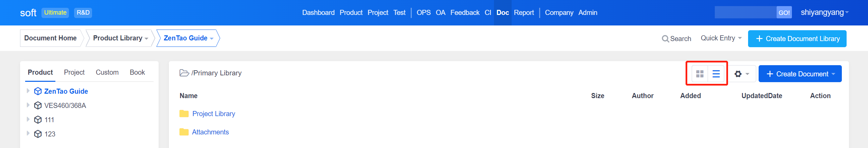Switch to grid view icon
This screenshot has width=868, height=148.
click(699, 74)
